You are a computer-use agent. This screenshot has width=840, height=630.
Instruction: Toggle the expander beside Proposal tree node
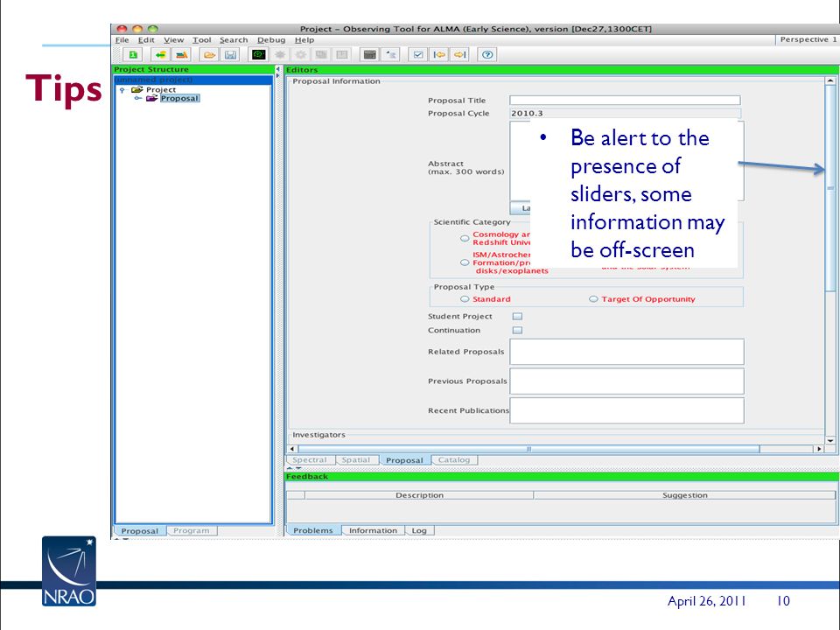coord(137,98)
